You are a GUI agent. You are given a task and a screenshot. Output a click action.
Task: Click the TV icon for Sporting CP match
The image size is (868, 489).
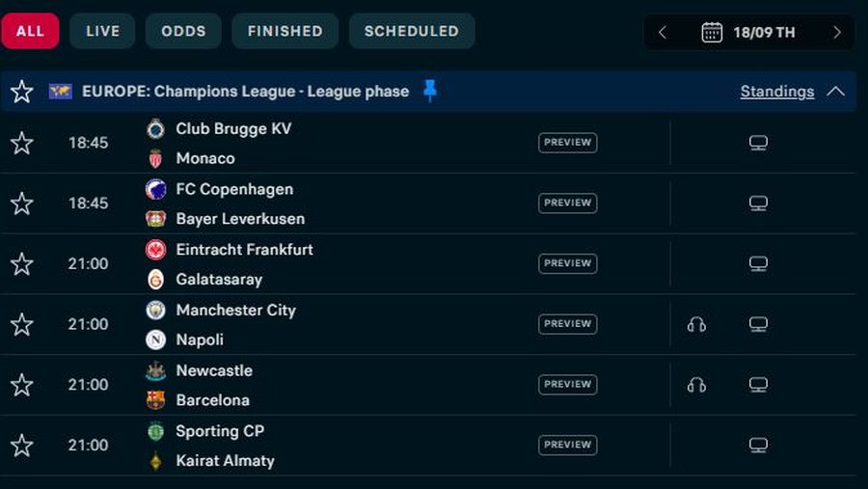point(758,445)
